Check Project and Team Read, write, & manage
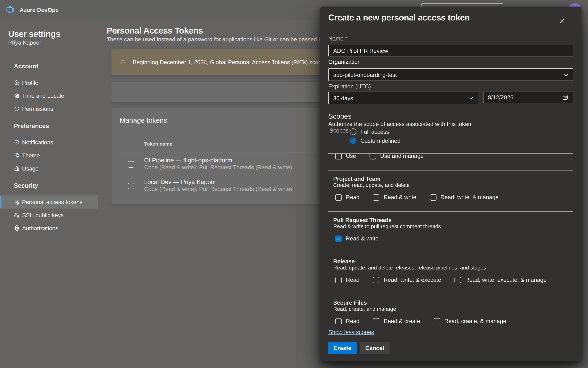Screen dimensions: 588x368 click(433, 197)
